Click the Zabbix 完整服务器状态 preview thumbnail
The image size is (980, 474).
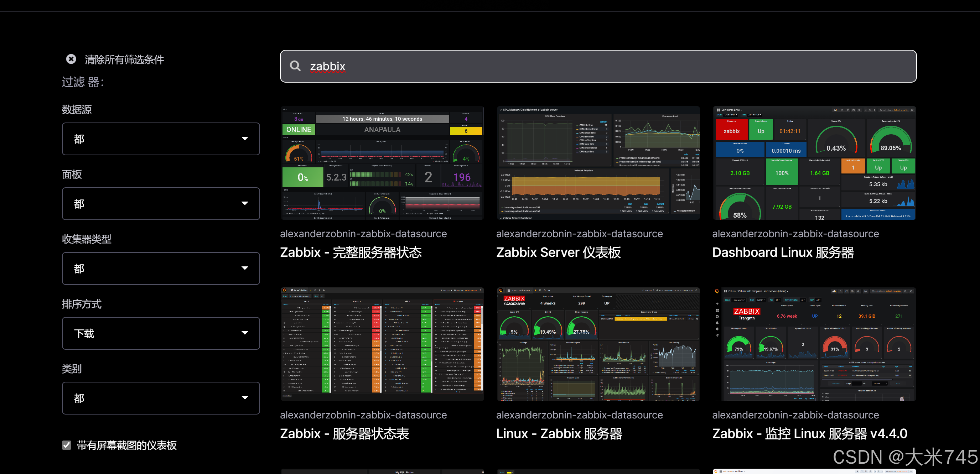(x=382, y=163)
